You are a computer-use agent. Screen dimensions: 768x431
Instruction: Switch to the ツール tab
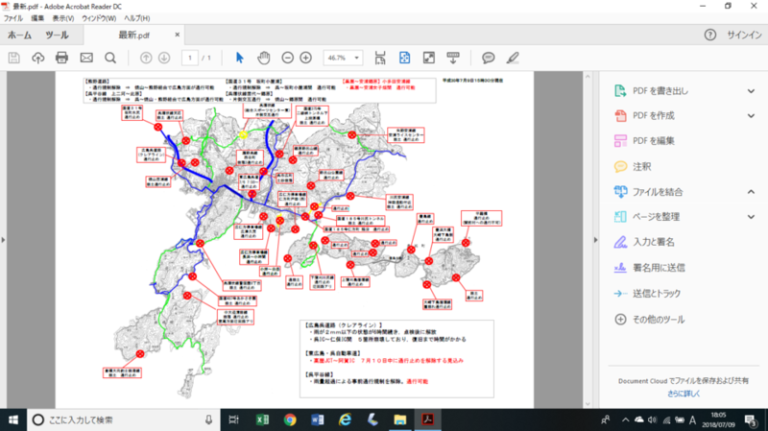point(56,35)
